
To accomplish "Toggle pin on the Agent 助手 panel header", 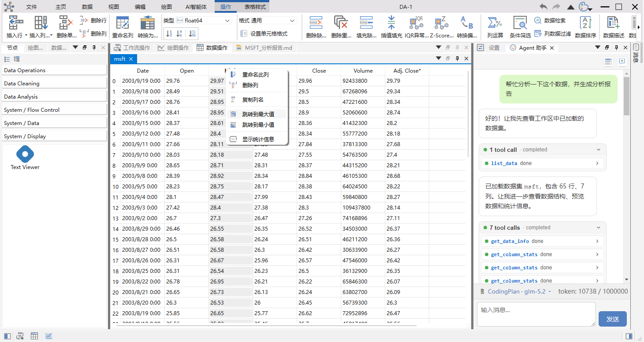I will [x=616, y=48].
